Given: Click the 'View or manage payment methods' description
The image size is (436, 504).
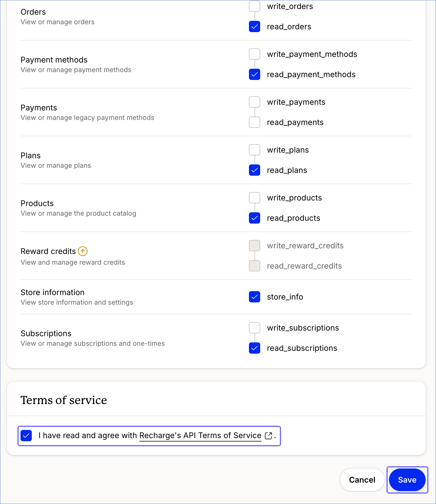Looking at the screenshot, I should click(76, 70).
